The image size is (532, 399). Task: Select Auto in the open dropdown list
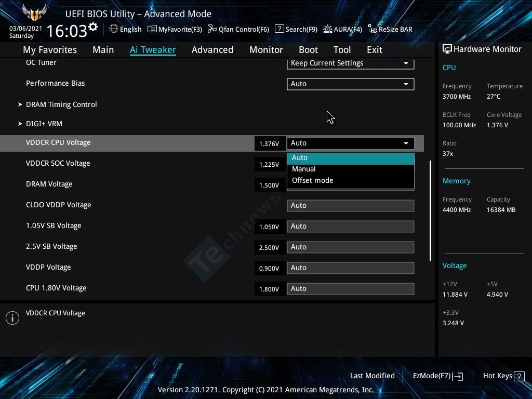(351, 158)
